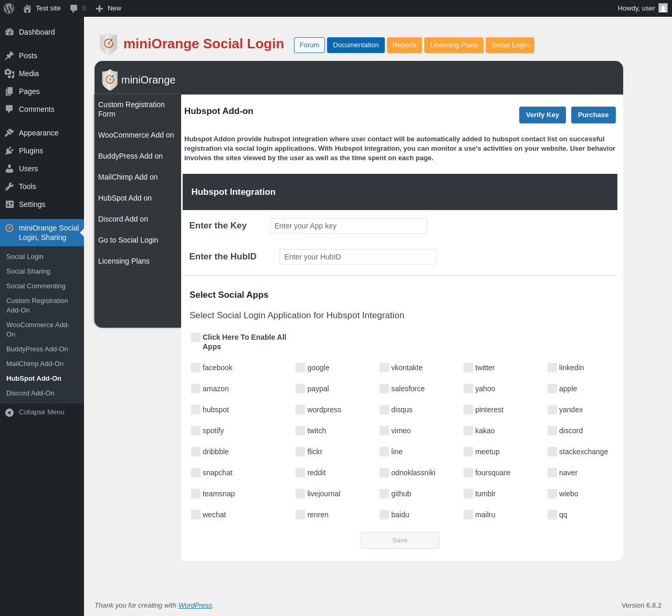Tick the twitter app checkbox
This screenshot has width=672, height=616.
click(468, 368)
